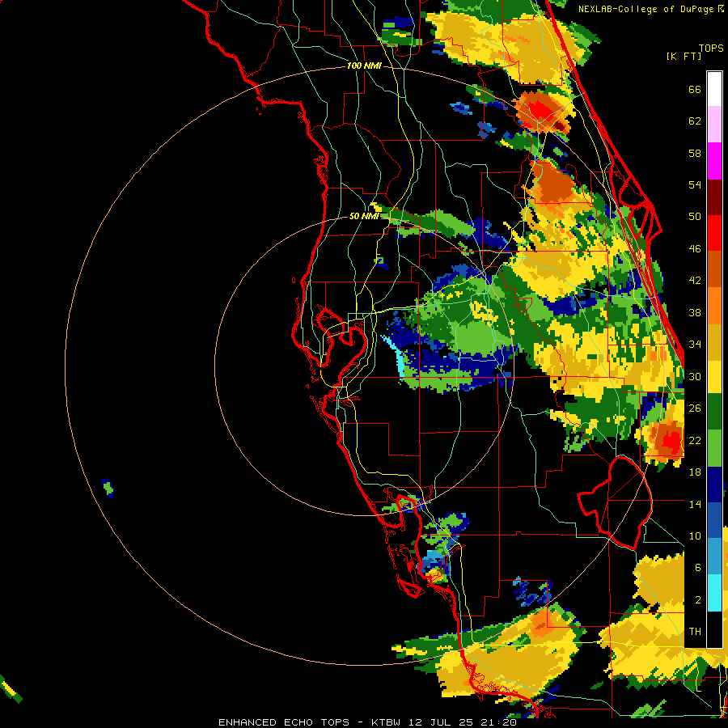Click the 50 value on the legend scale
728x728 pixels.
tap(695, 217)
